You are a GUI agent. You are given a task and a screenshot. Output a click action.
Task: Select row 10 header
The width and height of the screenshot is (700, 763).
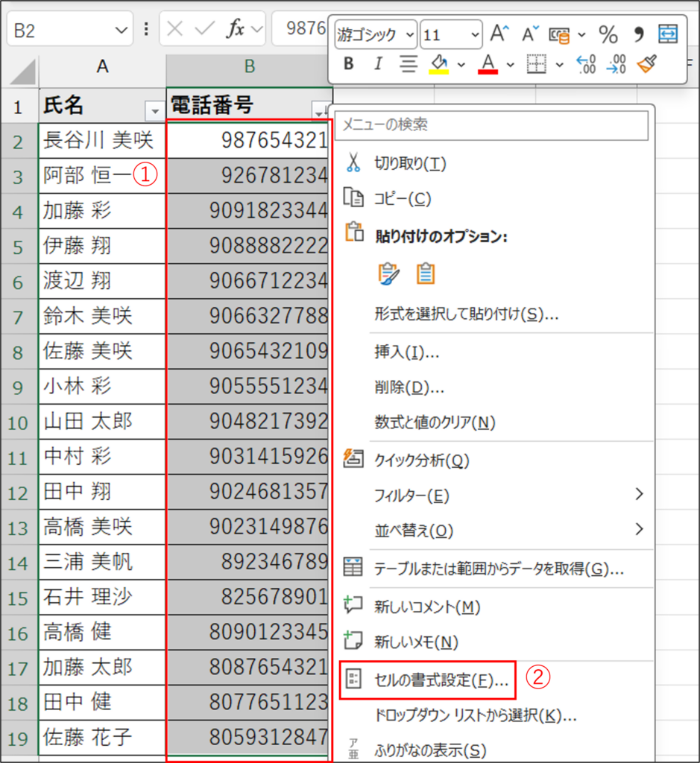coord(18,422)
